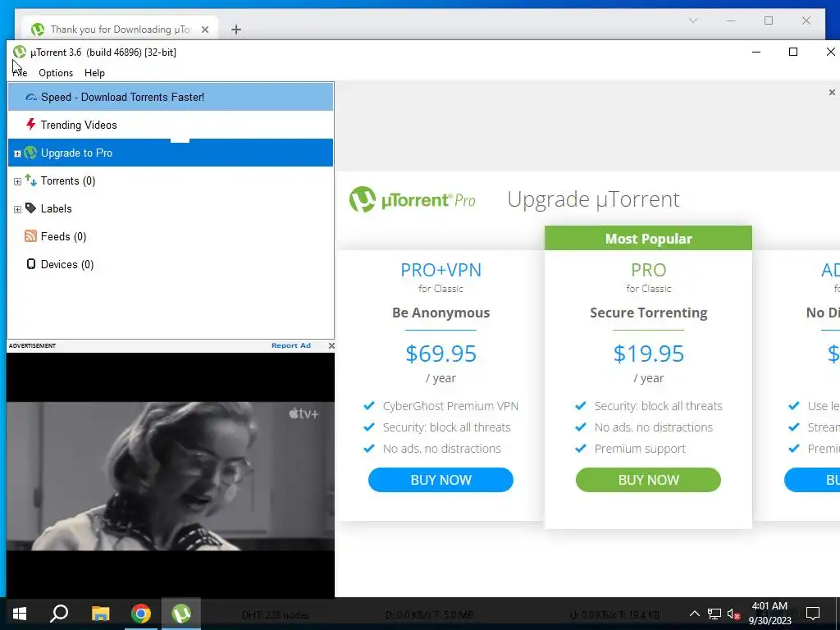Image resolution: width=840 pixels, height=630 pixels.
Task: Click the $69.95 price text
Action: (441, 354)
